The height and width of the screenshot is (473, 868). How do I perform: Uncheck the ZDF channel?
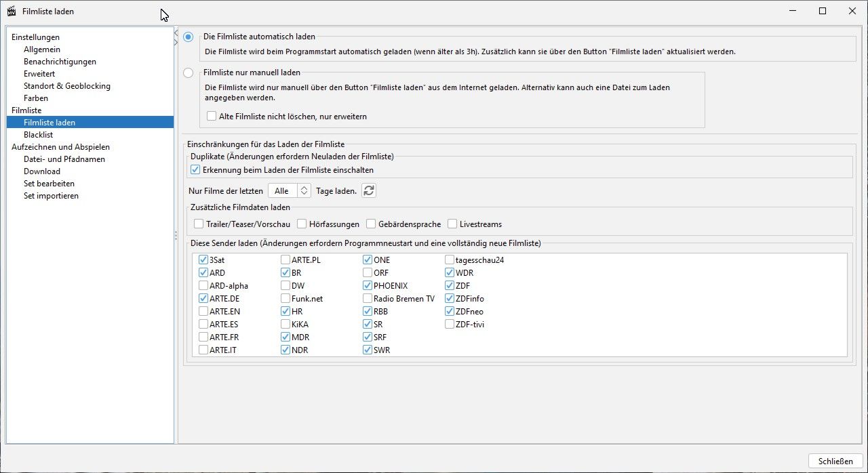(x=450, y=285)
